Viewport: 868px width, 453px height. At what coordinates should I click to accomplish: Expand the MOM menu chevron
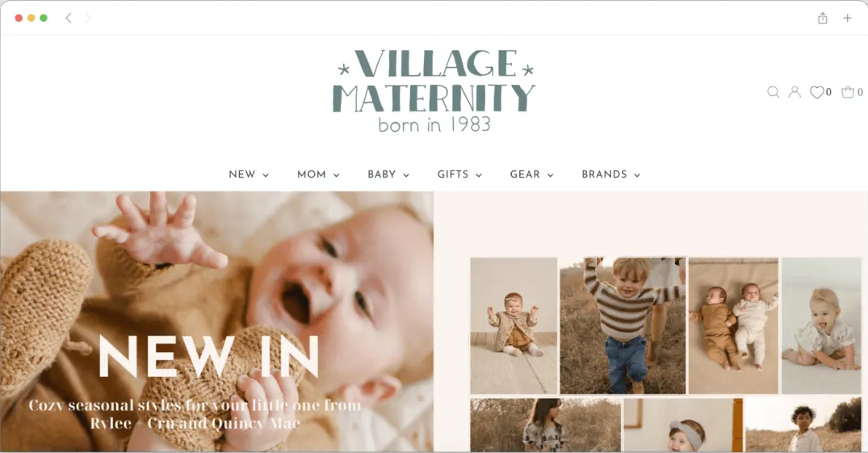click(x=336, y=175)
